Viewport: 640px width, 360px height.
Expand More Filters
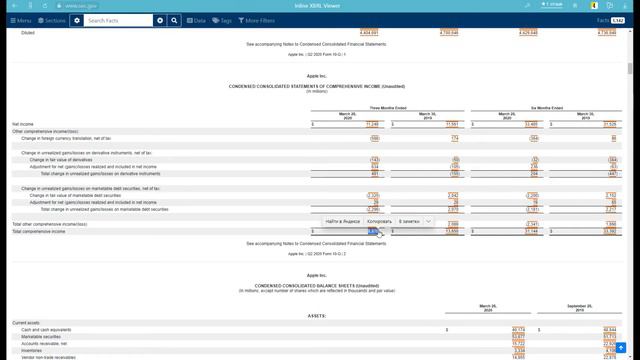pyautogui.click(x=257, y=20)
